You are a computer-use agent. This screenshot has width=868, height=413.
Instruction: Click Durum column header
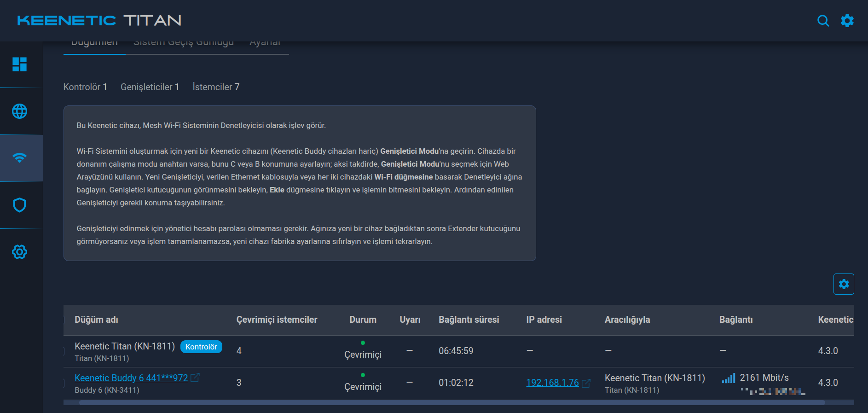coord(363,320)
